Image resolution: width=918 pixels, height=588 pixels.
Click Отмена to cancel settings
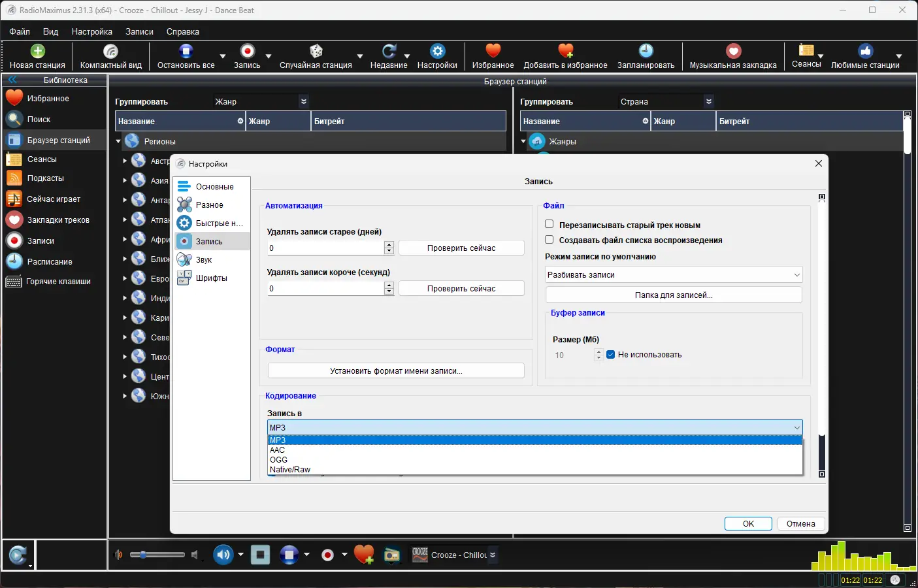pyautogui.click(x=801, y=524)
